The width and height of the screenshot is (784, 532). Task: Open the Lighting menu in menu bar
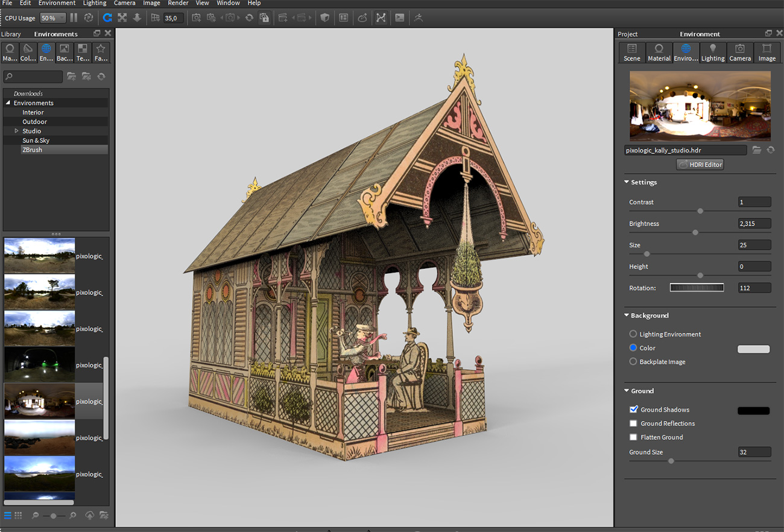tap(94, 3)
